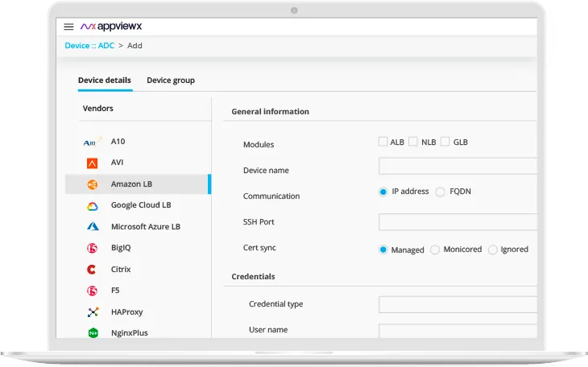Click the Vendors heading
Viewport: 588px width, 367px height.
tap(98, 109)
